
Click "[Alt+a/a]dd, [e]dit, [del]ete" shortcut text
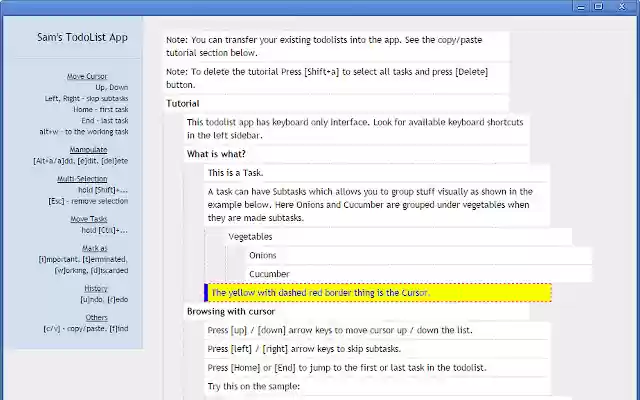coord(81,161)
